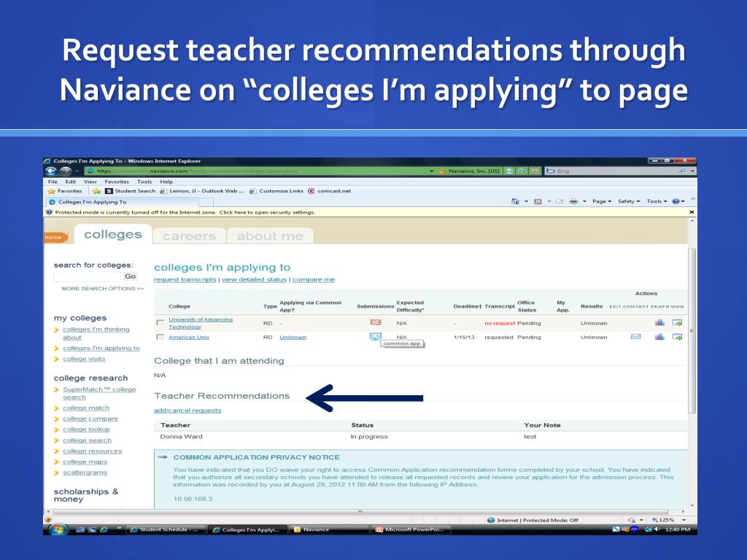The height and width of the screenshot is (560, 747).
Task: Switch to the careers tab
Action: (x=189, y=236)
